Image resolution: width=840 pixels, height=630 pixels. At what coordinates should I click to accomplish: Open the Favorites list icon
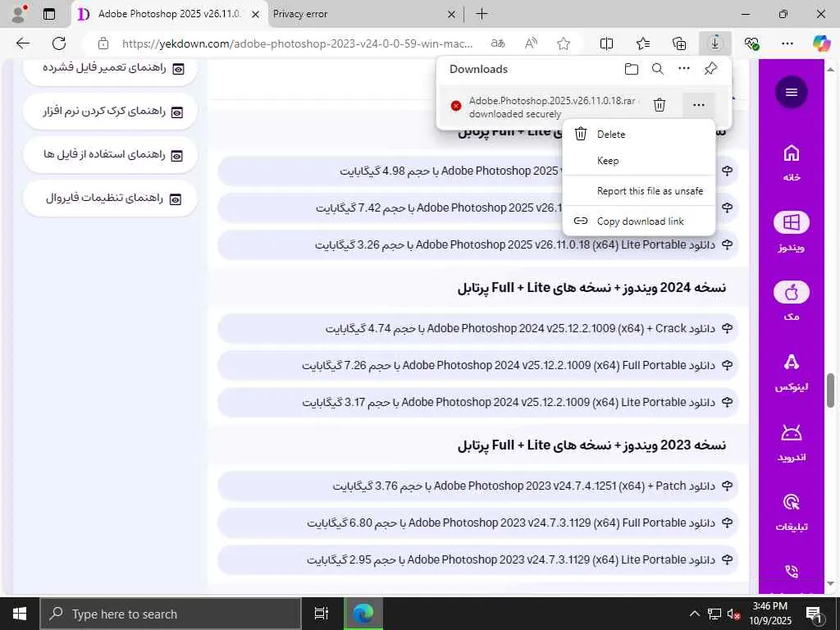[x=643, y=43]
